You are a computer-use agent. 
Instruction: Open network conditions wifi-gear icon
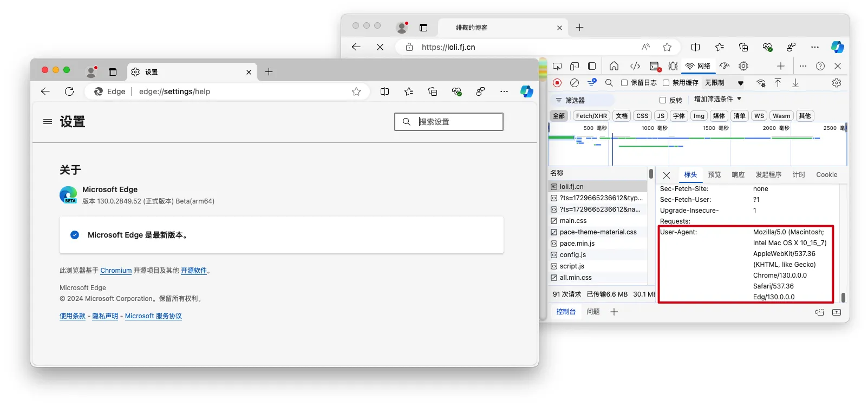pos(761,83)
